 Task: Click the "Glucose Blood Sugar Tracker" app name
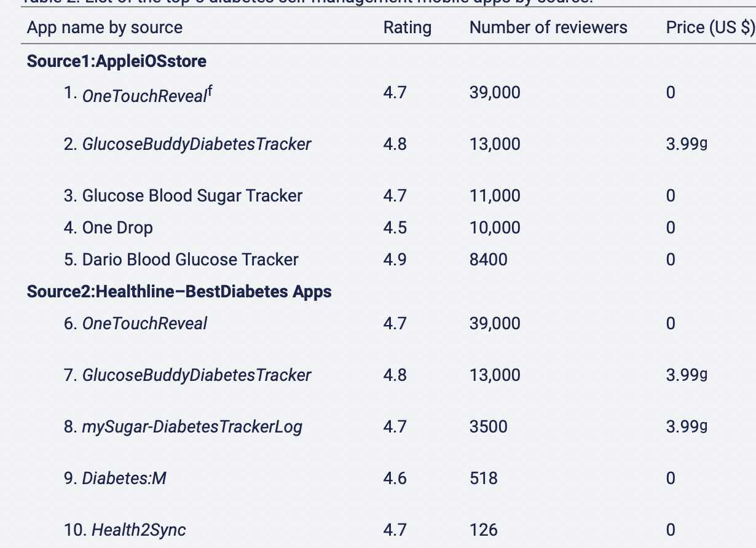coord(192,195)
